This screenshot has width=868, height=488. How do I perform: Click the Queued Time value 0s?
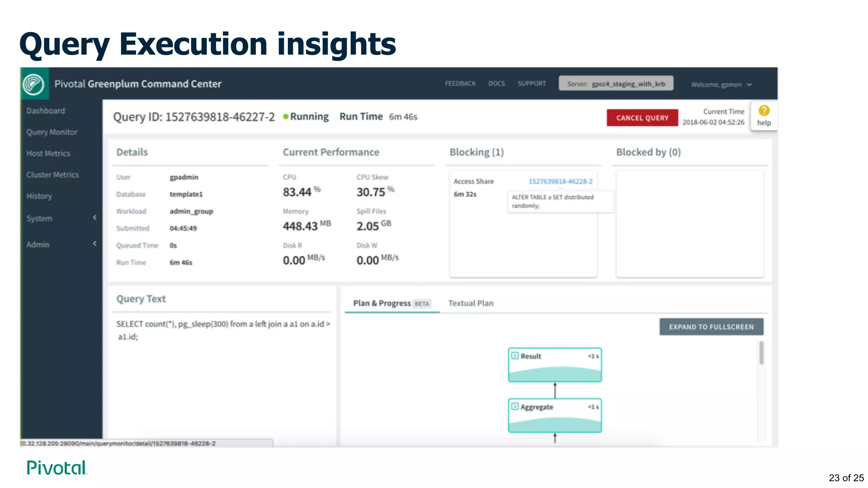click(173, 245)
